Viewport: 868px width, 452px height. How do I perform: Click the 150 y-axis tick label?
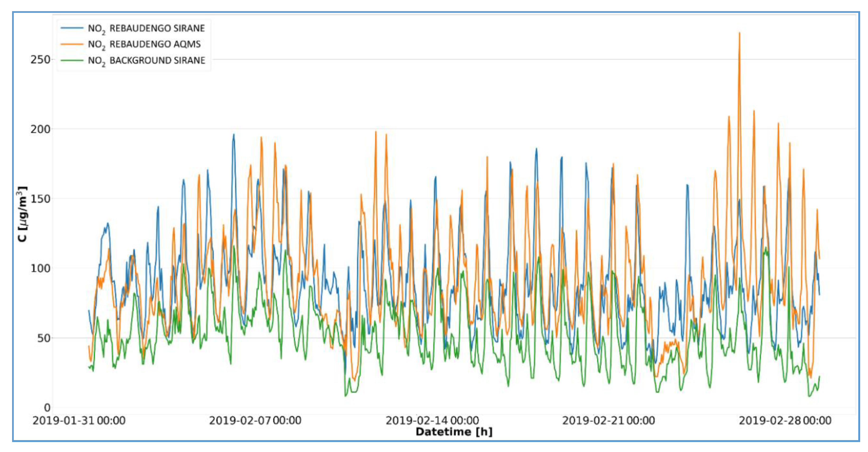point(40,199)
